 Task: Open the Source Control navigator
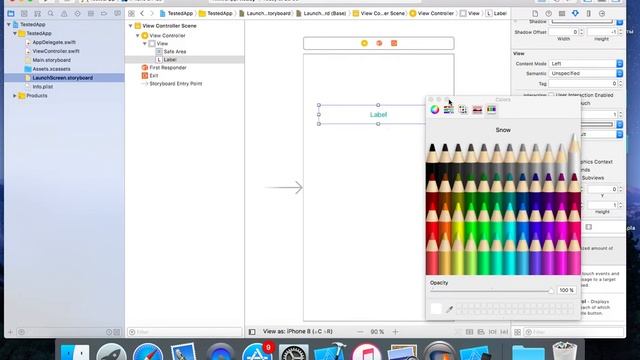click(x=24, y=13)
